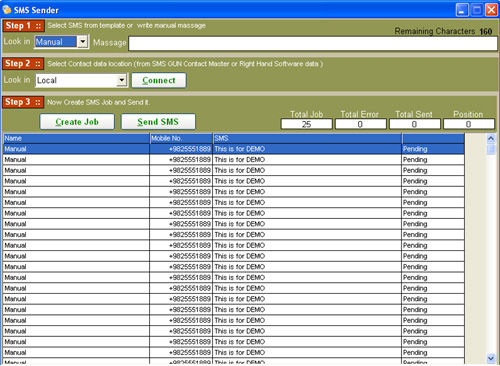Click the Total Job value field
The width and height of the screenshot is (500, 366).
pyautogui.click(x=306, y=124)
